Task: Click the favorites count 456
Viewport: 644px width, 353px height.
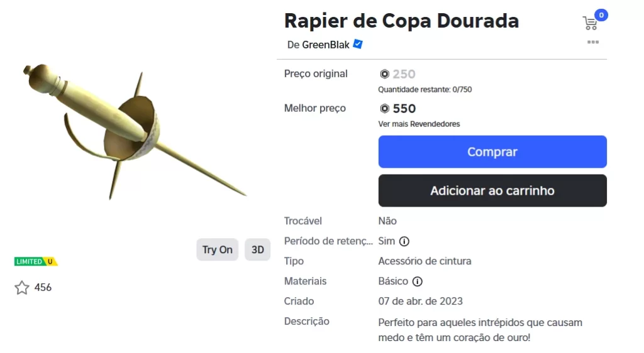Action: coord(43,288)
